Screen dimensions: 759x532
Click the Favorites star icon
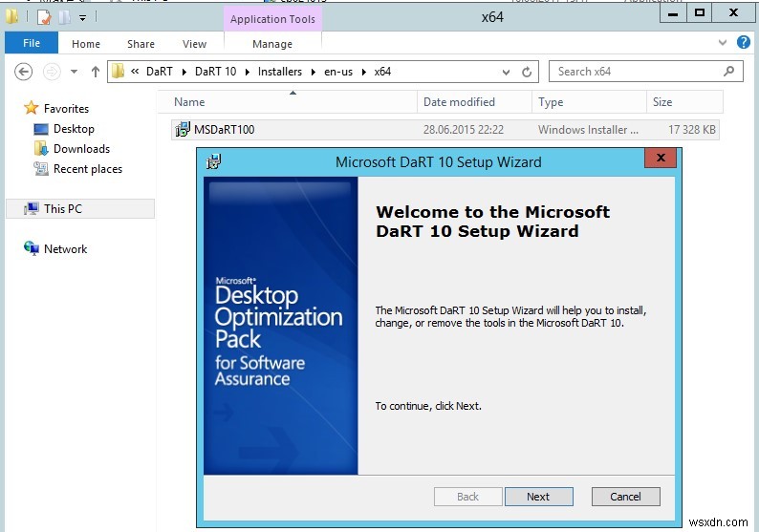(x=31, y=107)
